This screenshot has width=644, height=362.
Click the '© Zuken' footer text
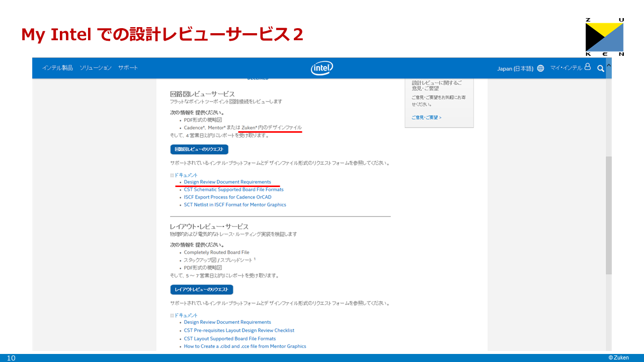point(618,357)
